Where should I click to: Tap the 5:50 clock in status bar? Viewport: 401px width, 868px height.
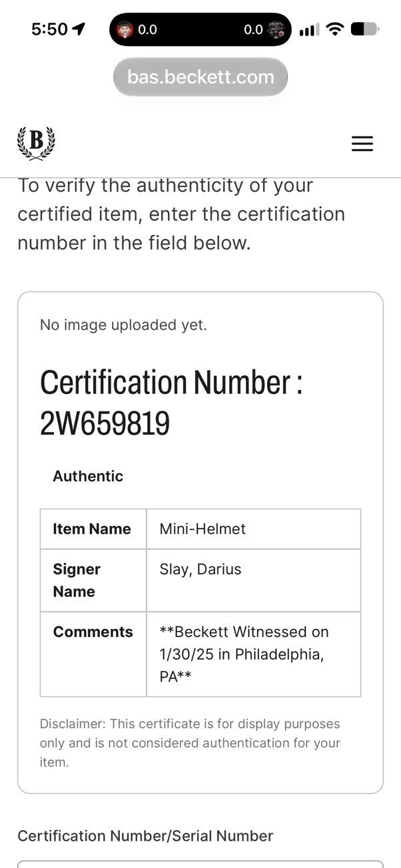[49, 29]
